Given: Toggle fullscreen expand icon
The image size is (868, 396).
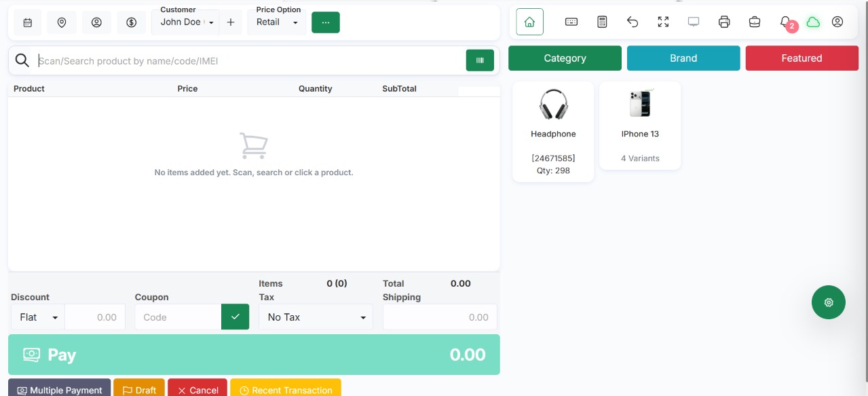Looking at the screenshot, I should point(663,22).
